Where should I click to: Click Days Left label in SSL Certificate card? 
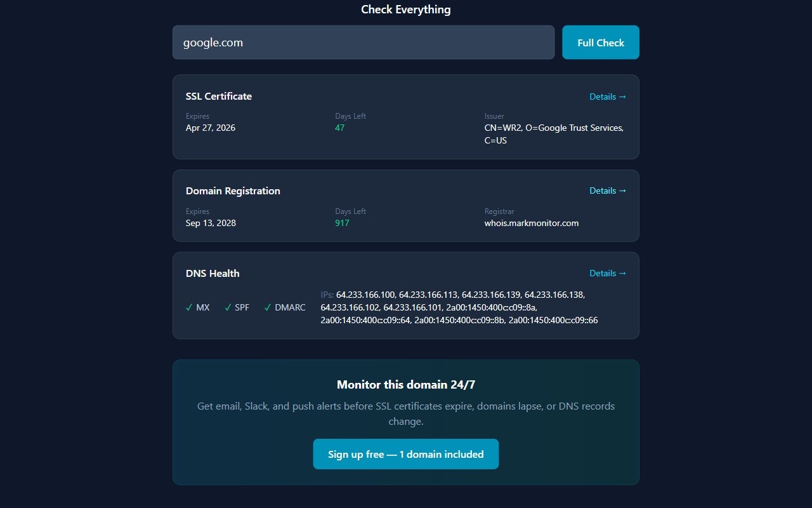(x=351, y=116)
